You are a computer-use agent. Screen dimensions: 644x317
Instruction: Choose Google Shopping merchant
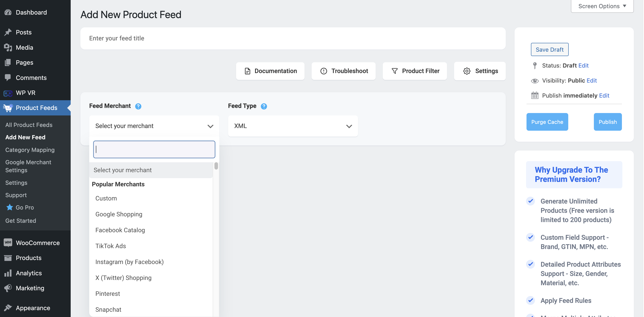pyautogui.click(x=151, y=214)
